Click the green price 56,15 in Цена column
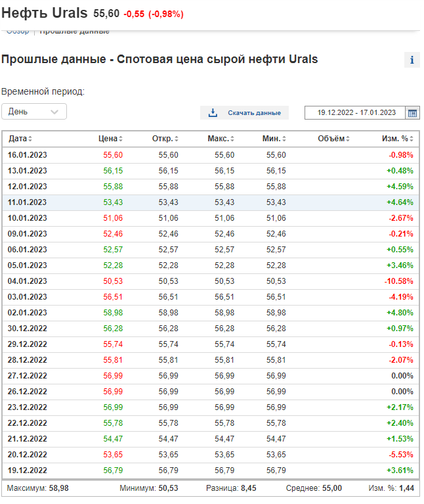The image size is (424, 504). point(113,171)
